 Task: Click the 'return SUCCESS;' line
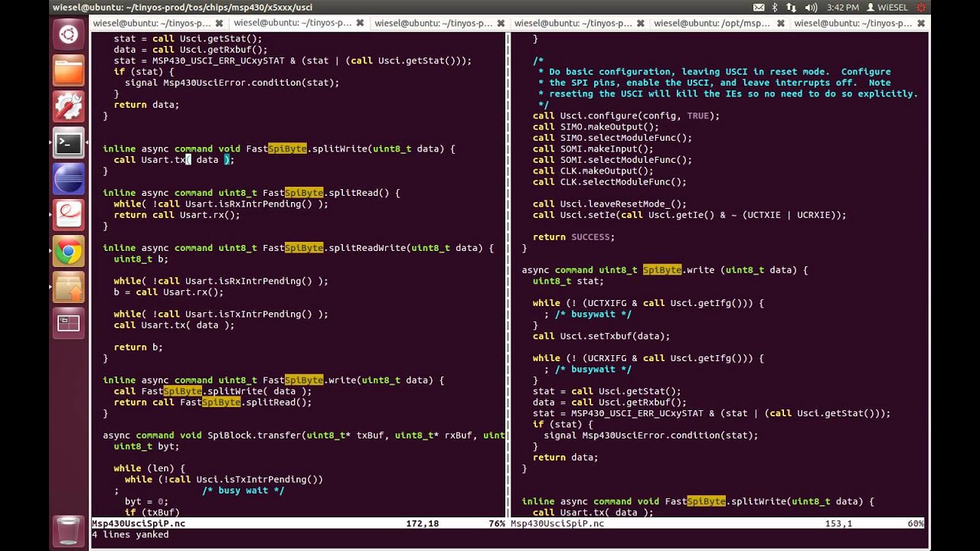[x=573, y=237]
